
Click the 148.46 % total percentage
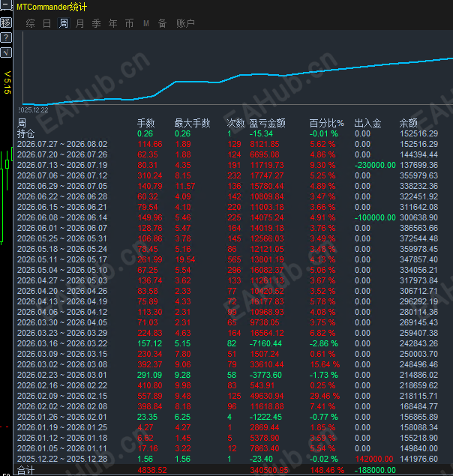pos(327,471)
